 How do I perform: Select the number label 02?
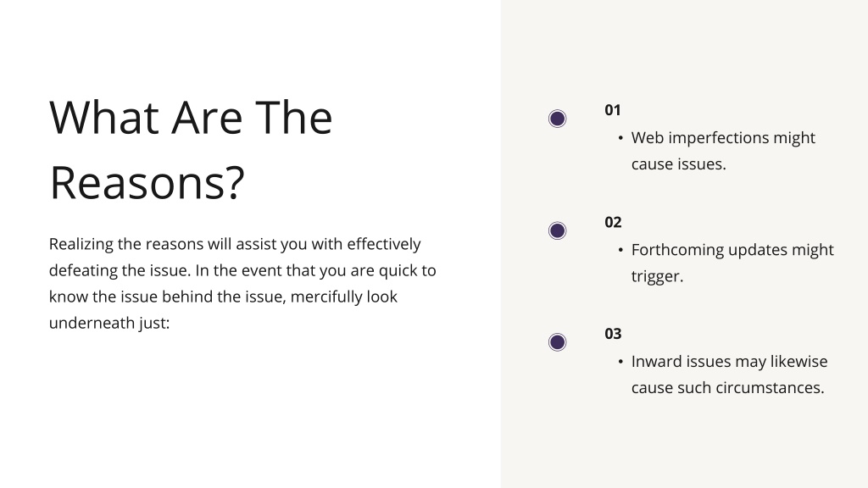(613, 222)
